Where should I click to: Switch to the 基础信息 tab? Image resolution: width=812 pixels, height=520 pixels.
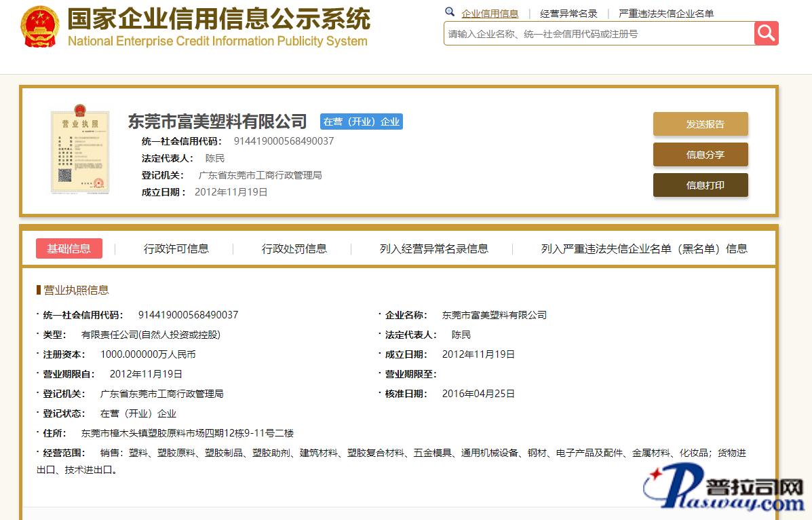click(69, 249)
